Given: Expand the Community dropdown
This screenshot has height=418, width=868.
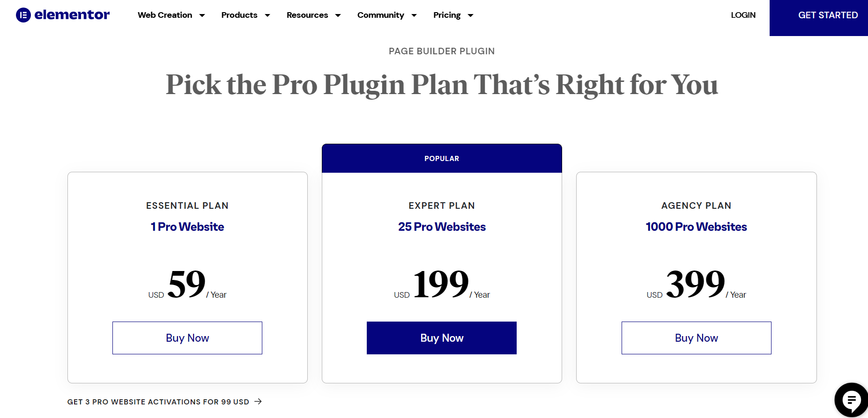Looking at the screenshot, I should click(x=414, y=15).
